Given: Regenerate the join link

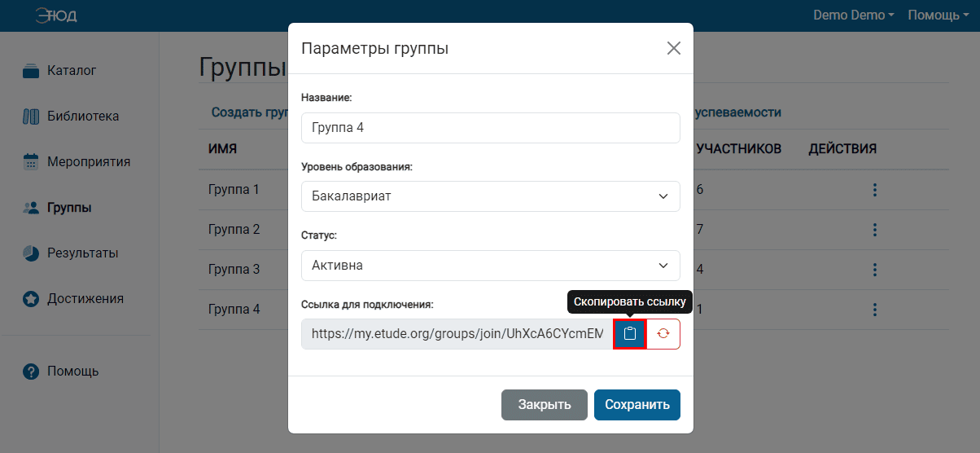Looking at the screenshot, I should point(663,334).
